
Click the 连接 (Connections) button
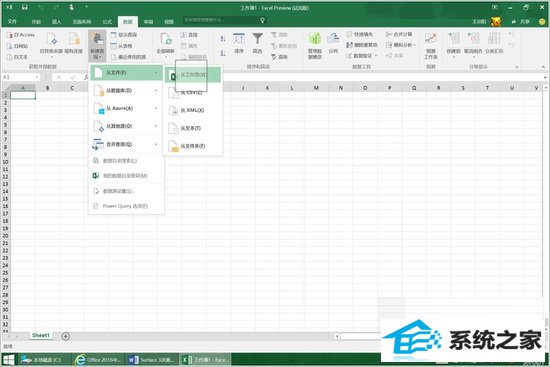[189, 35]
